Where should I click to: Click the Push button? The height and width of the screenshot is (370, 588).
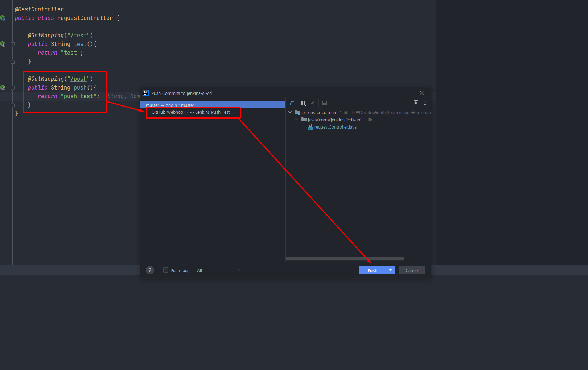click(373, 270)
